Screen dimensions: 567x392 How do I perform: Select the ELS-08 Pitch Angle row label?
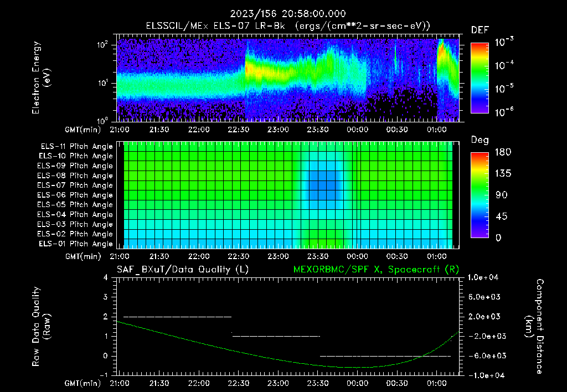75,176
